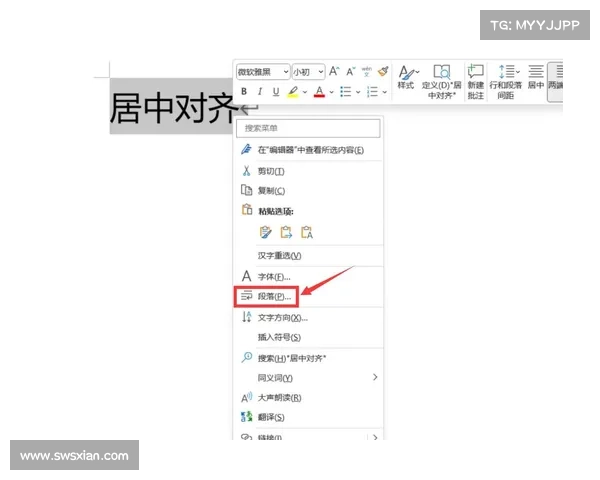Choose 在"编辑器"中查看所选内容 menu item
This screenshot has height=480, width=600.
pos(308,150)
